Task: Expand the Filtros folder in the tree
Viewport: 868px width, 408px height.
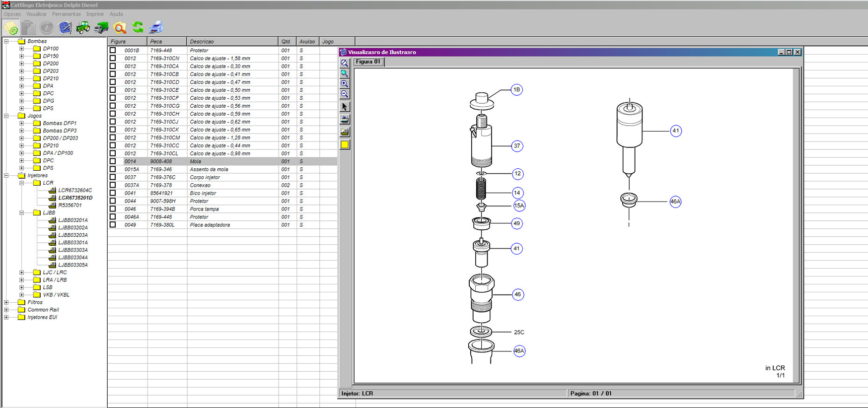Action: click(6, 302)
